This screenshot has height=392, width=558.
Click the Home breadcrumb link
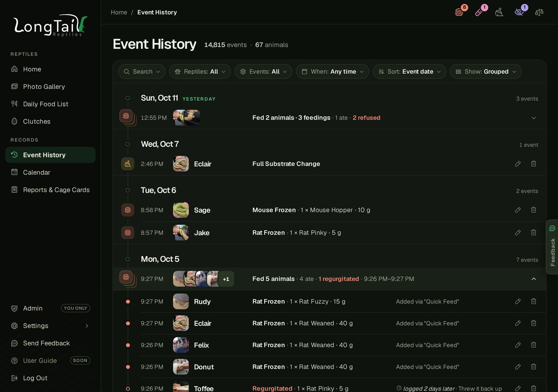(x=119, y=12)
